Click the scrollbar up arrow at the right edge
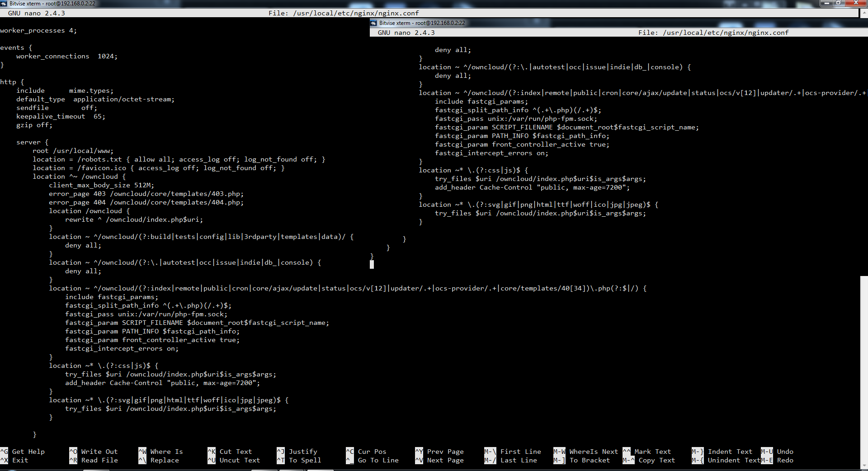 pos(864,13)
